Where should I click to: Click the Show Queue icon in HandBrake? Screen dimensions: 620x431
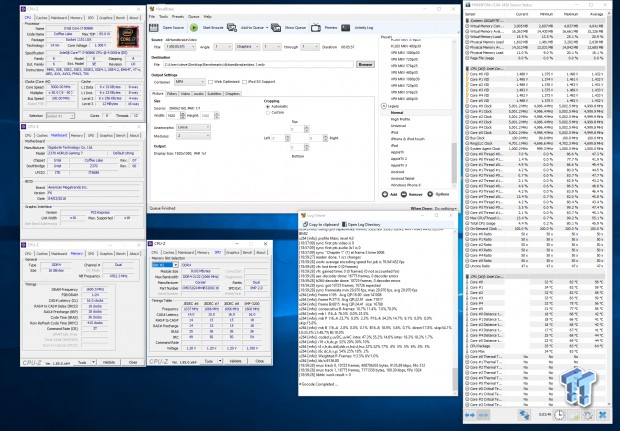[276, 28]
